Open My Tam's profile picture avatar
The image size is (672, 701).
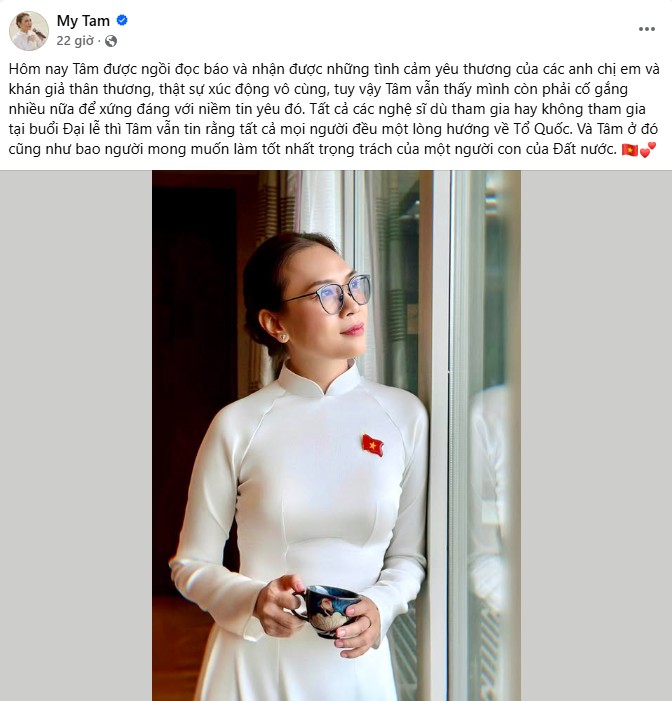29,31
